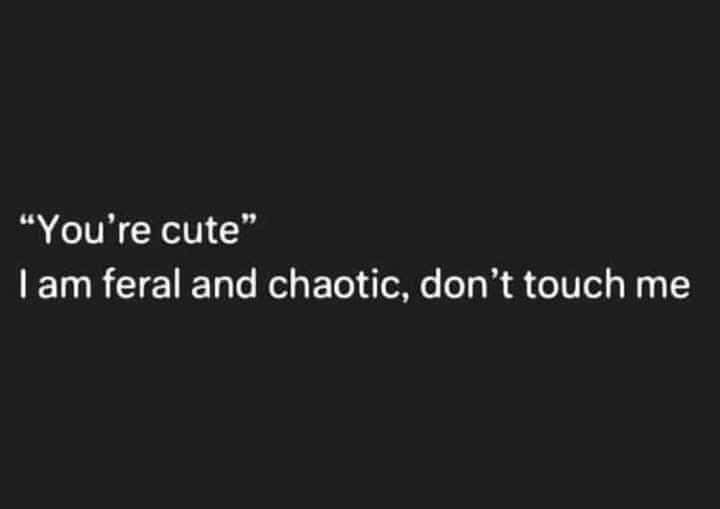Click the word "chaotic"
Image resolution: width=720 pixels, height=509 pixels.
(333, 284)
